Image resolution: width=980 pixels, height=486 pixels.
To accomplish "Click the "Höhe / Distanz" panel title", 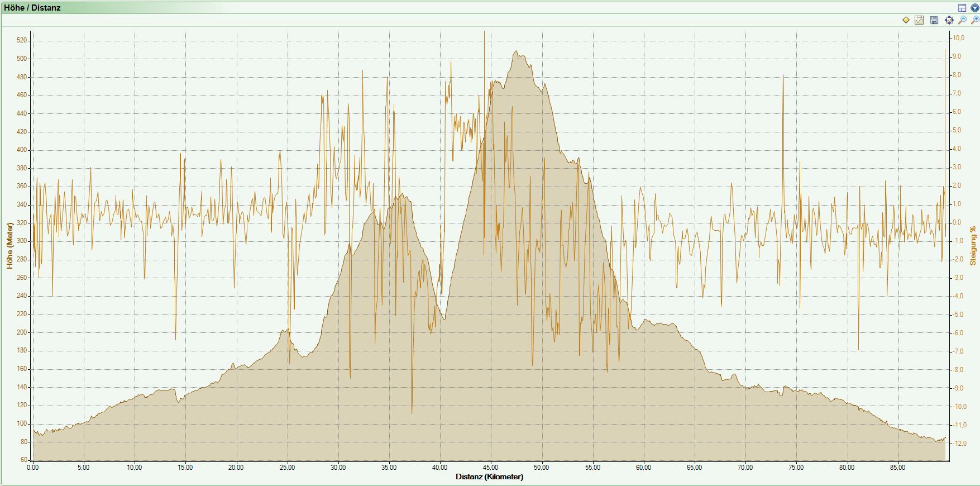I will (32, 8).
